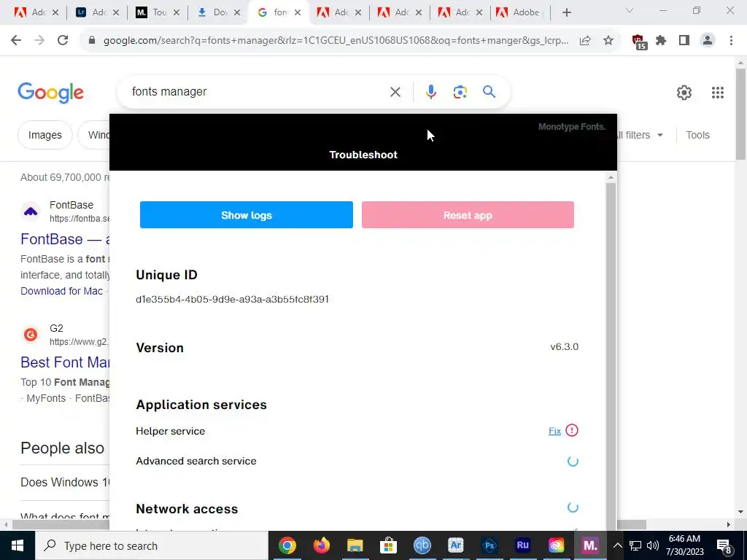Open File Explorer from the taskbar
Viewport: 747px width, 560px height.
pyautogui.click(x=355, y=545)
